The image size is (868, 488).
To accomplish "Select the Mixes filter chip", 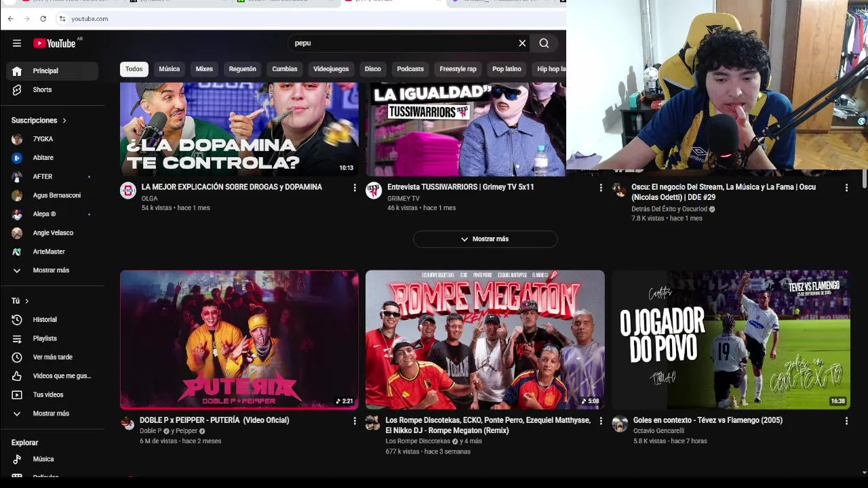I will point(204,69).
